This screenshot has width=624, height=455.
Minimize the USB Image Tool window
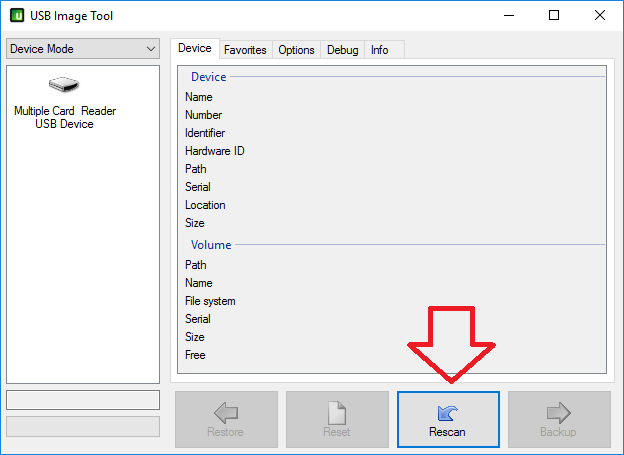click(509, 16)
